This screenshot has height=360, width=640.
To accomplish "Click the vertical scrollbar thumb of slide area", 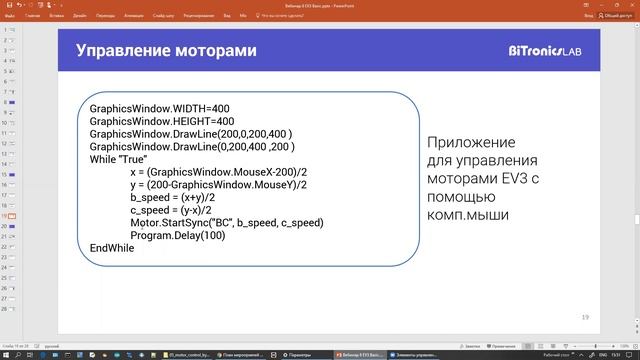I will coord(637,219).
